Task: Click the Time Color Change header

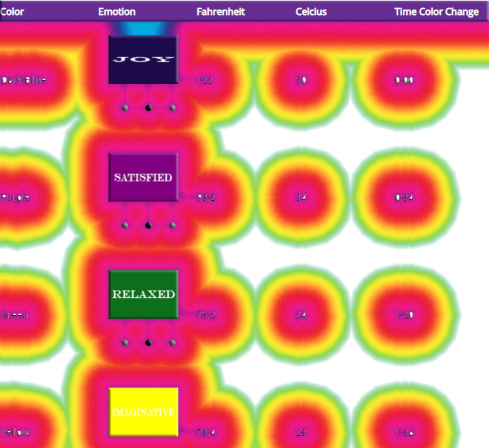Action: 436,12
